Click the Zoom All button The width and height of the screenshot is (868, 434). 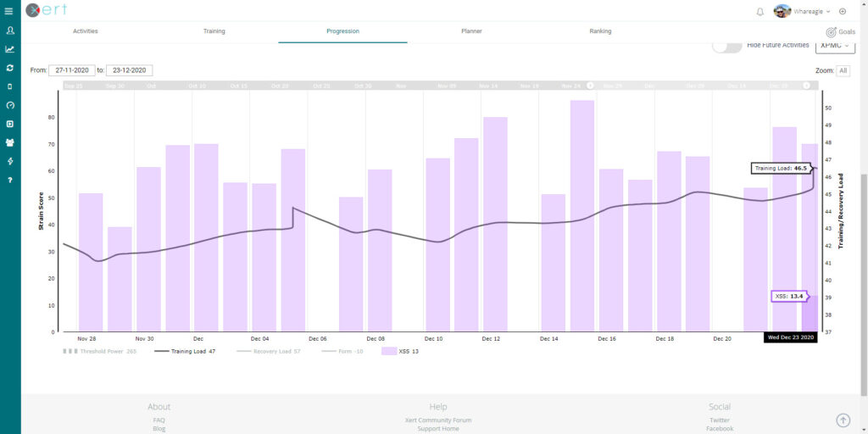(x=843, y=70)
